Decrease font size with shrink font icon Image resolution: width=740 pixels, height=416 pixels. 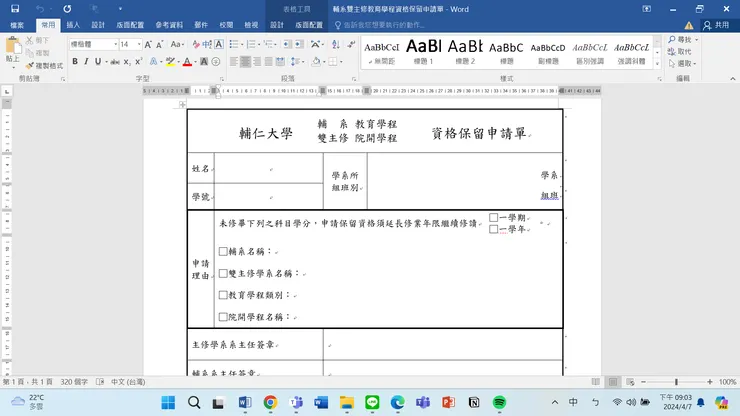pyautogui.click(x=160, y=44)
